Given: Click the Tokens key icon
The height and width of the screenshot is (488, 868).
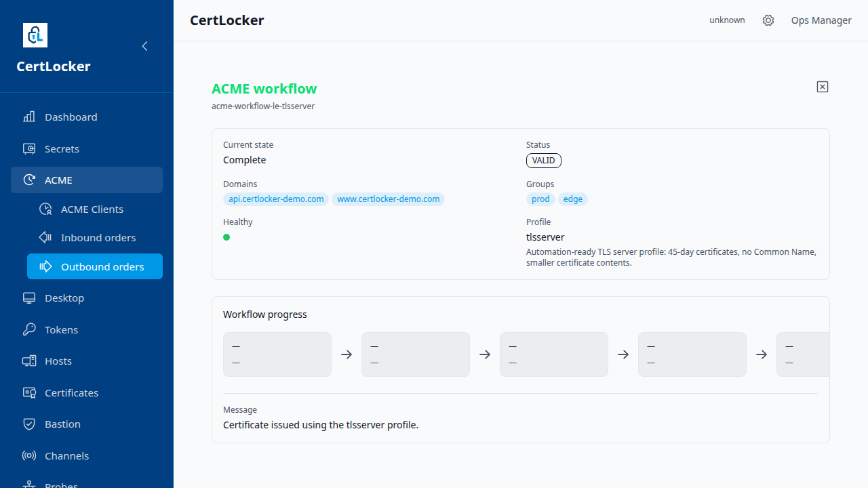Looking at the screenshot, I should point(29,329).
